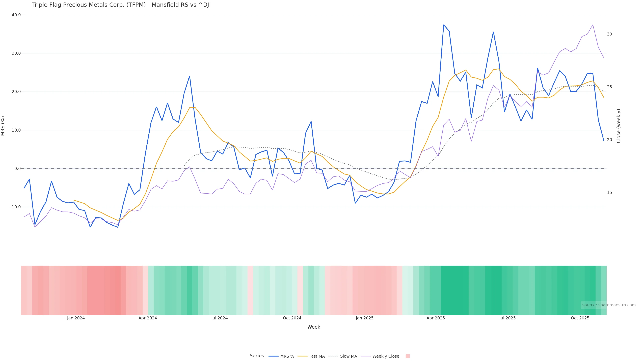Click the Jul 2025 week axis label
Image resolution: width=644 pixels, height=362 pixels.
click(507, 318)
